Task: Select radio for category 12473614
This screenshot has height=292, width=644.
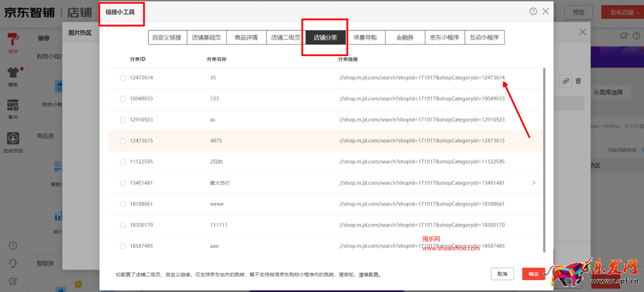Action: [x=123, y=78]
